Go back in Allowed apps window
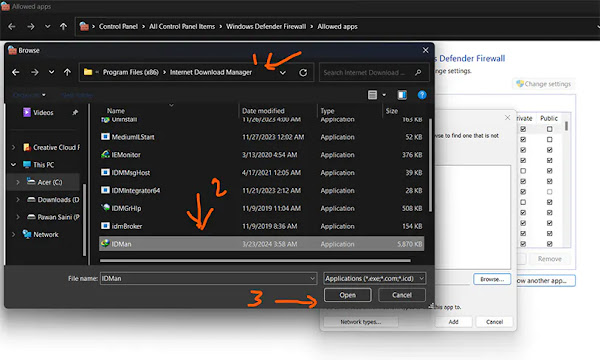600x360 pixels. click(12, 26)
